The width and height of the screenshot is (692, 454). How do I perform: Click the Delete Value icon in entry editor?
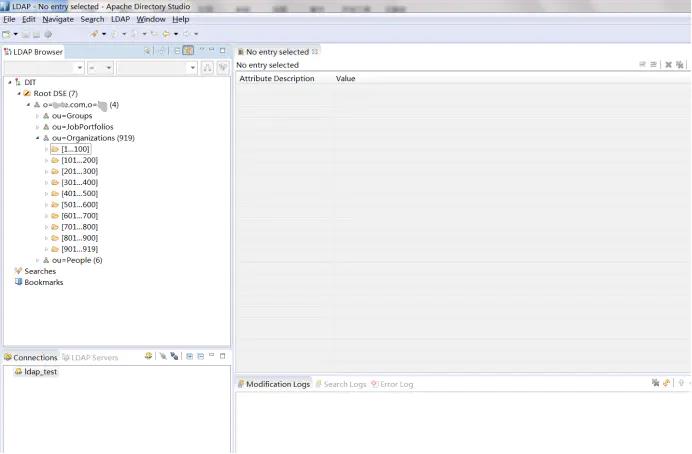click(668, 65)
